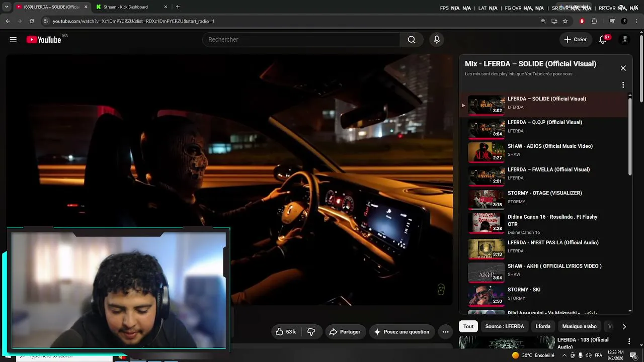Viewport: 644px width, 362px height.
Task: Open the SHAW - AKHI thumbnail
Action: tap(486, 273)
